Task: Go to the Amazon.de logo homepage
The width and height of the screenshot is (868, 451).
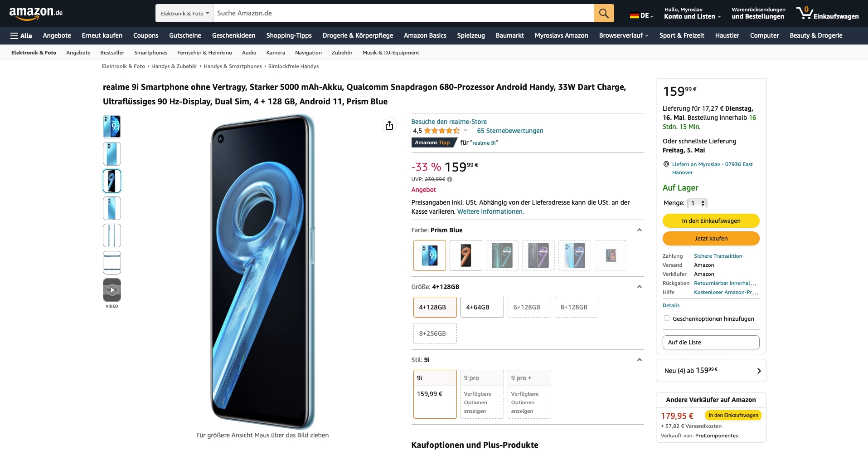Action: click(36, 13)
